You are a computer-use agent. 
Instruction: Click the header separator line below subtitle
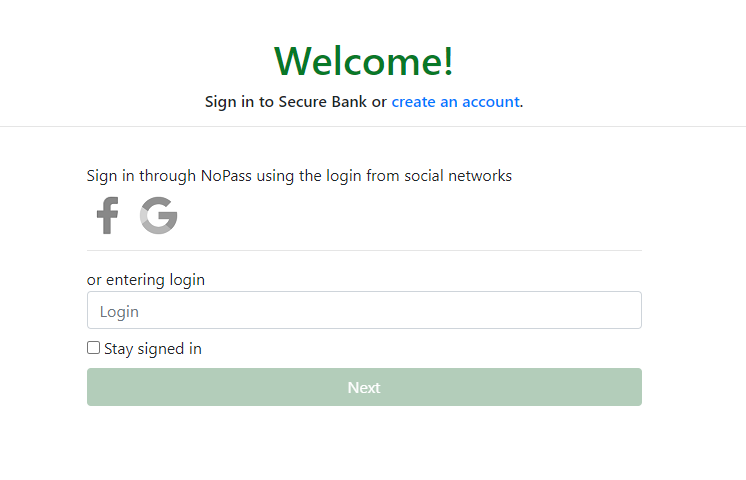[373, 127]
